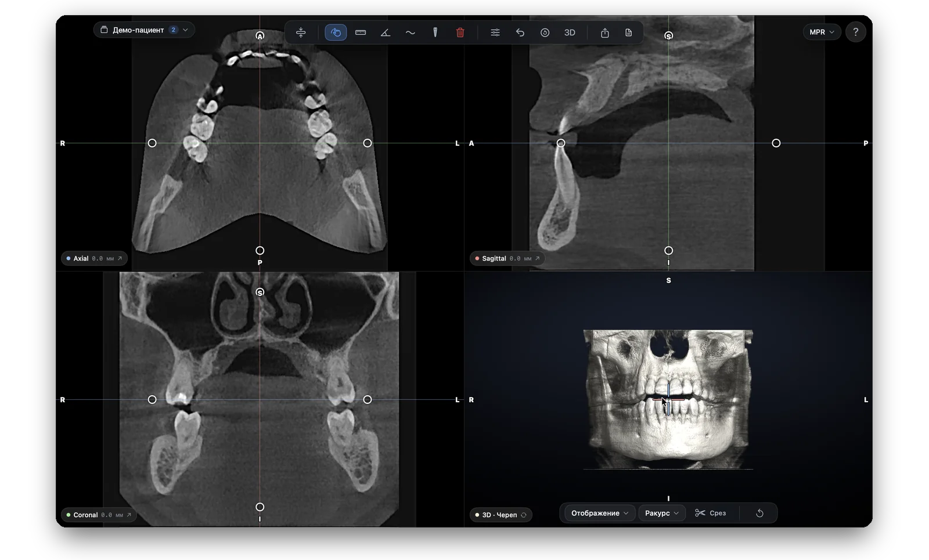Click the undo arrow icon

pos(520,32)
